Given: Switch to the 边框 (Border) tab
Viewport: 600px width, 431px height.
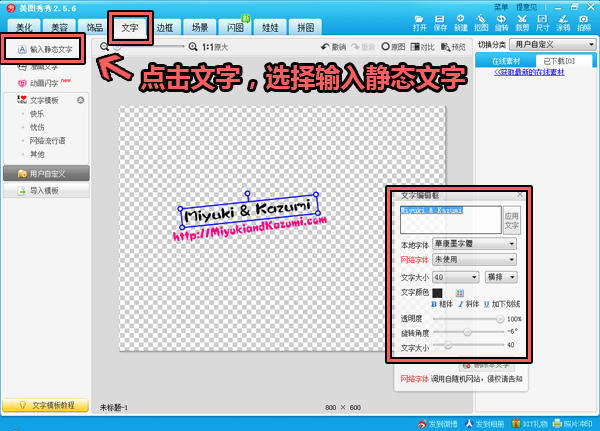Looking at the screenshot, I should coord(165,29).
